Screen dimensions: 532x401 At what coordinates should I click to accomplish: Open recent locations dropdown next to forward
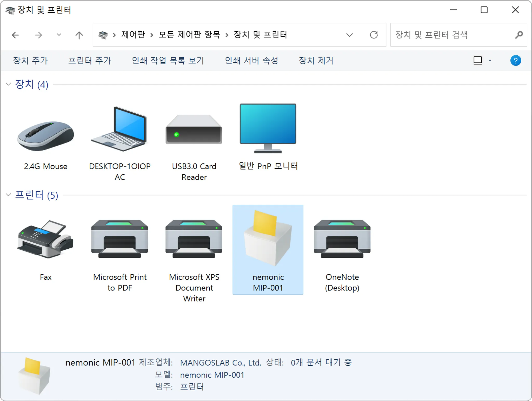[59, 35]
